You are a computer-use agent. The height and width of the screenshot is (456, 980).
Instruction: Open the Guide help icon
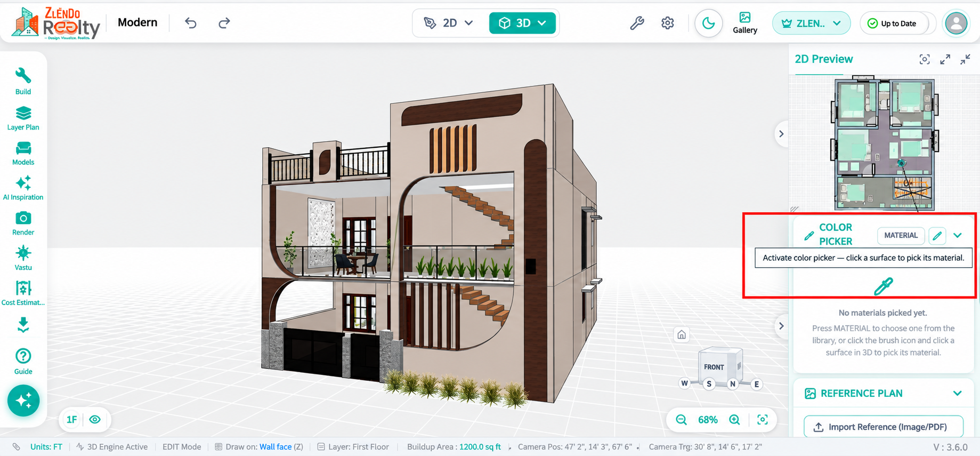click(23, 361)
